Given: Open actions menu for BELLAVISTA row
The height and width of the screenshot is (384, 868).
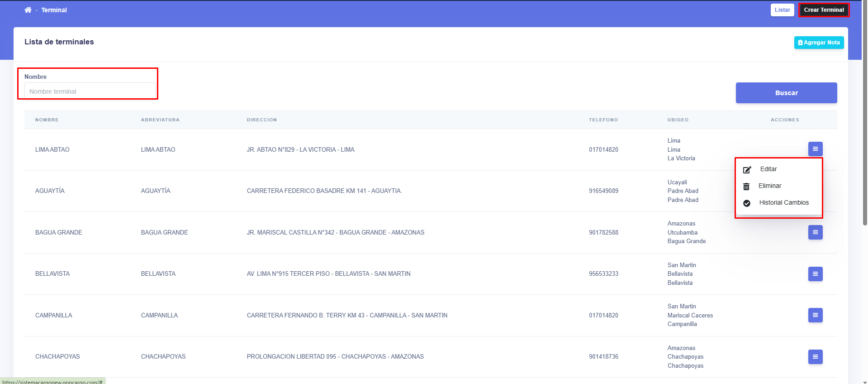Looking at the screenshot, I should coord(815,274).
